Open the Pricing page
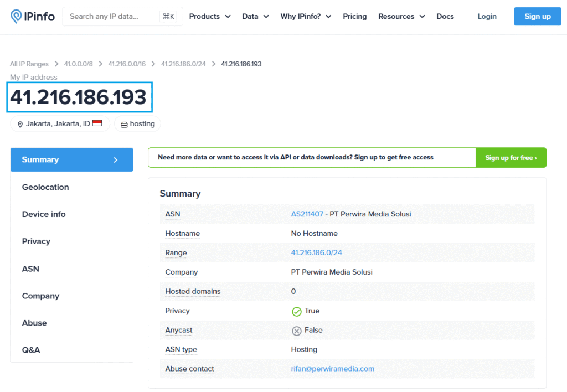 (x=355, y=16)
